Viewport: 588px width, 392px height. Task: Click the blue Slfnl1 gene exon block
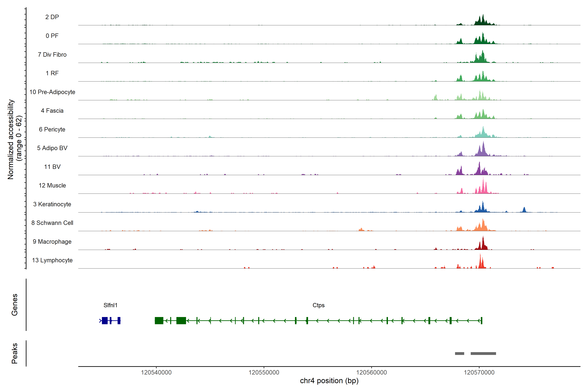(105, 320)
